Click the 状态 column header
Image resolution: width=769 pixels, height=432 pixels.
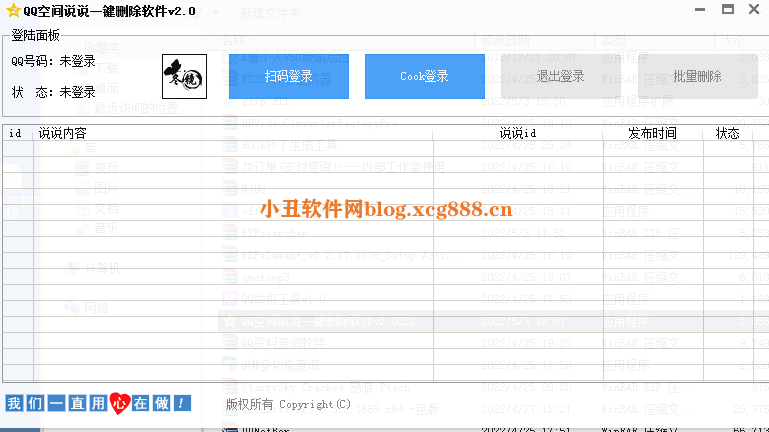728,133
